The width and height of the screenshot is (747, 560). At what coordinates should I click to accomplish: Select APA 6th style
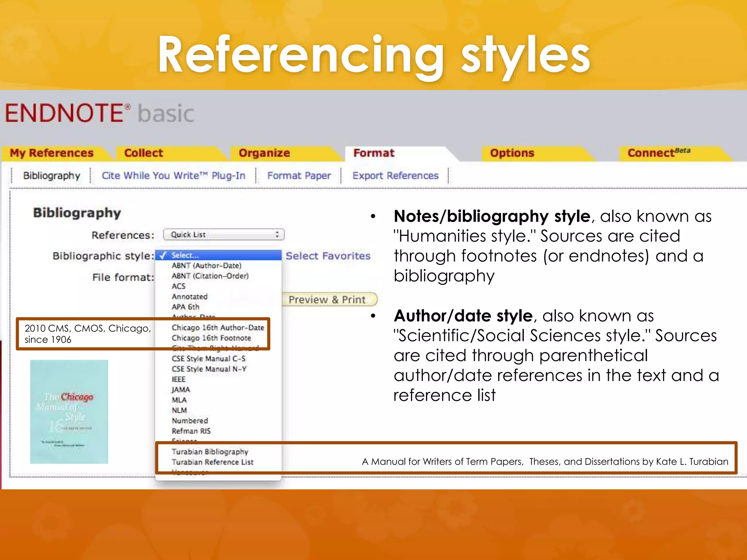tap(186, 307)
